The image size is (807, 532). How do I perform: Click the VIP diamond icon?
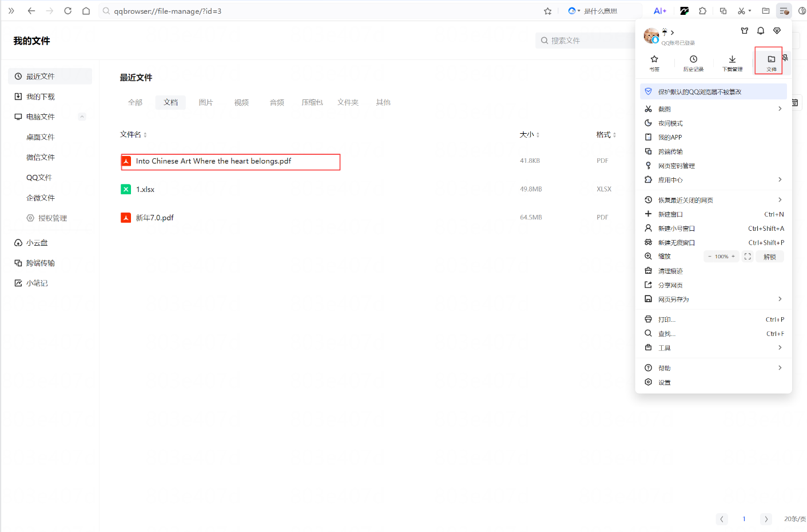[777, 31]
